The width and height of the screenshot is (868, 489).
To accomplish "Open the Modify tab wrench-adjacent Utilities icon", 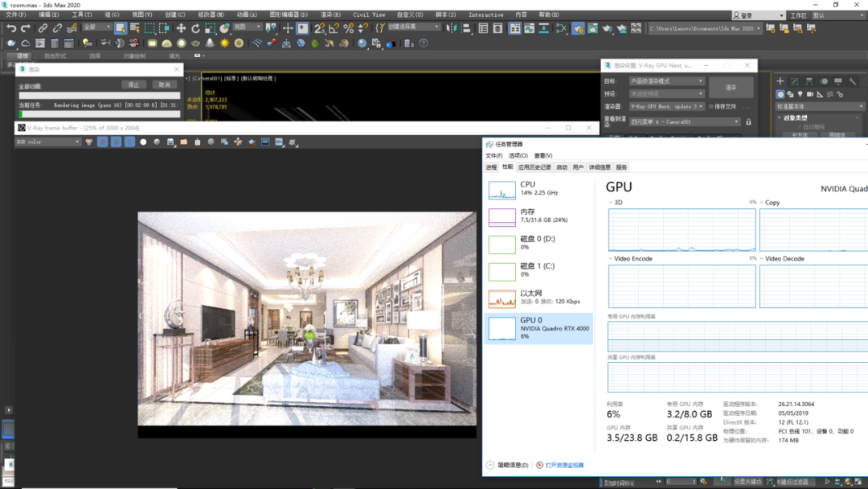I will [853, 81].
